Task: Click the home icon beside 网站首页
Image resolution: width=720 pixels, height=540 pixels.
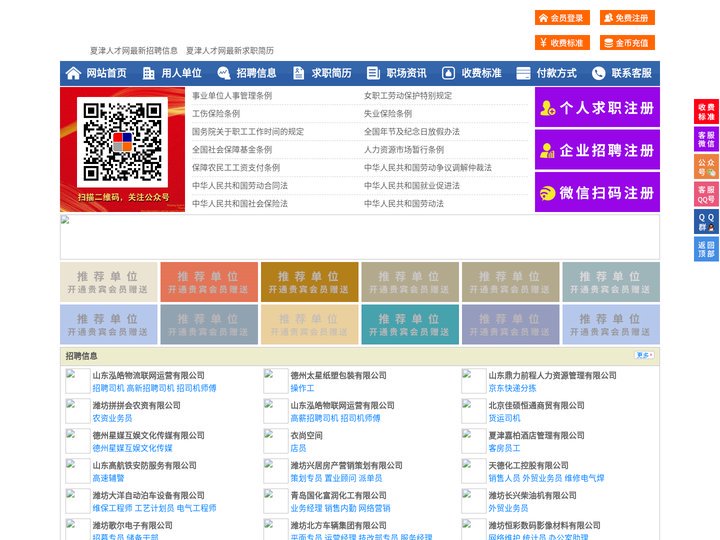Action: [x=73, y=73]
